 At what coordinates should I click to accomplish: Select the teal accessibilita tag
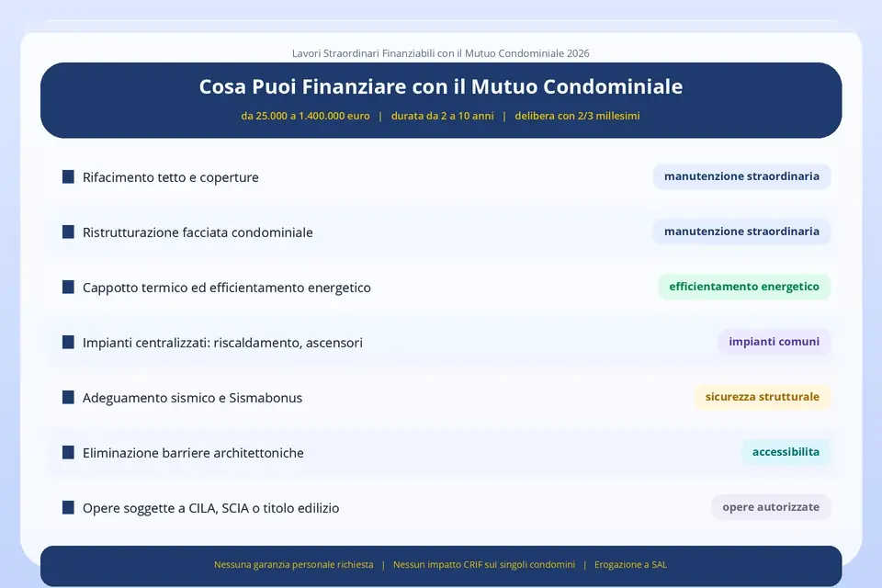click(x=786, y=452)
